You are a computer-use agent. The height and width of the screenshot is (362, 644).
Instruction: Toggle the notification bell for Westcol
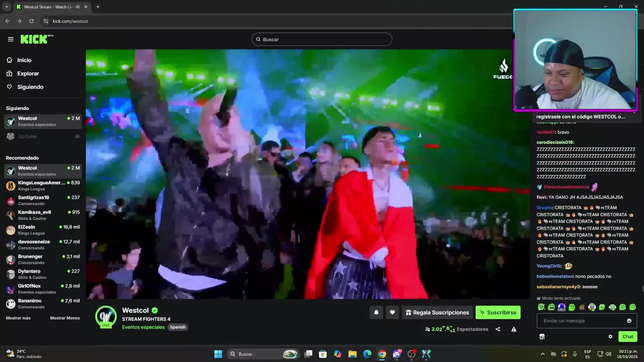coord(376,312)
